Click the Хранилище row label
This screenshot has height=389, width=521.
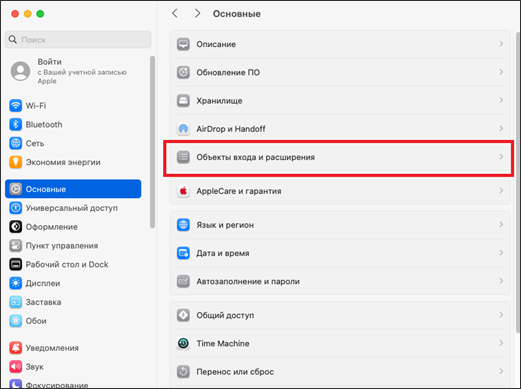219,101
